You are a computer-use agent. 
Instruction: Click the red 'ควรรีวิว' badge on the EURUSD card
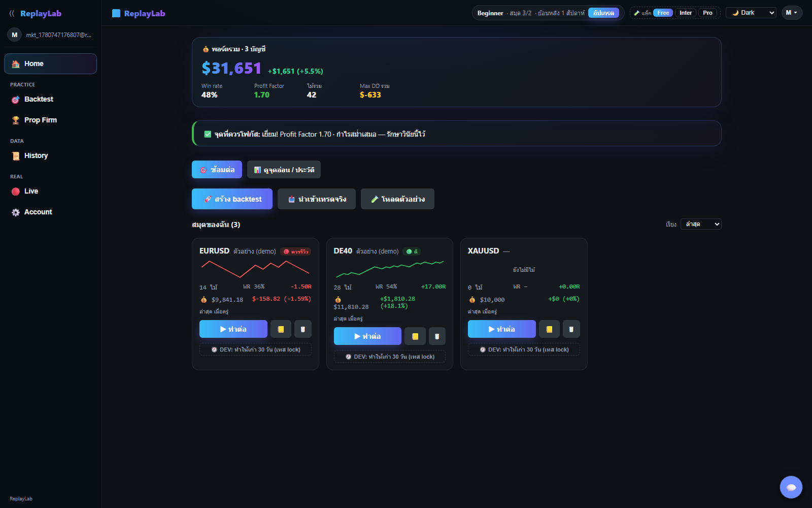click(x=296, y=251)
